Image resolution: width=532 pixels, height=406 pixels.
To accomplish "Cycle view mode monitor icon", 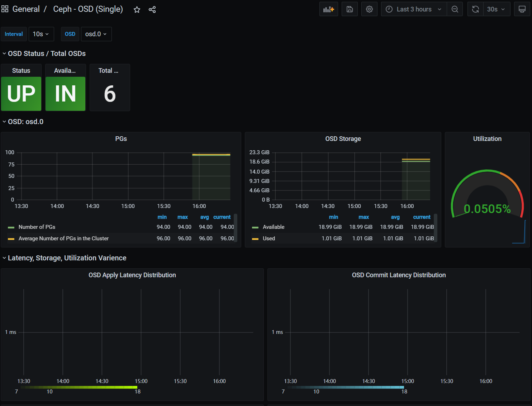I will pyautogui.click(x=522, y=9).
